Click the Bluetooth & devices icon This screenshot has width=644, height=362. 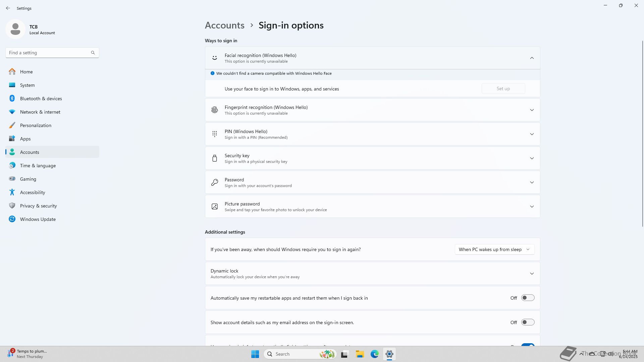[x=12, y=99]
